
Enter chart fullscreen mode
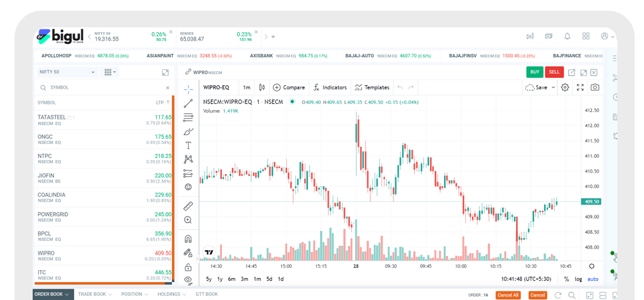click(x=580, y=87)
